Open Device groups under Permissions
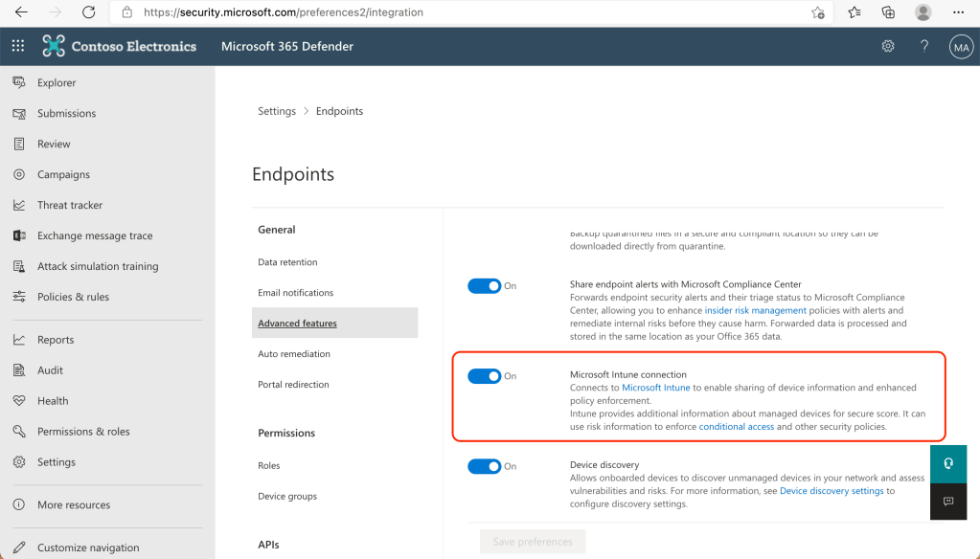980x559 pixels. click(287, 496)
